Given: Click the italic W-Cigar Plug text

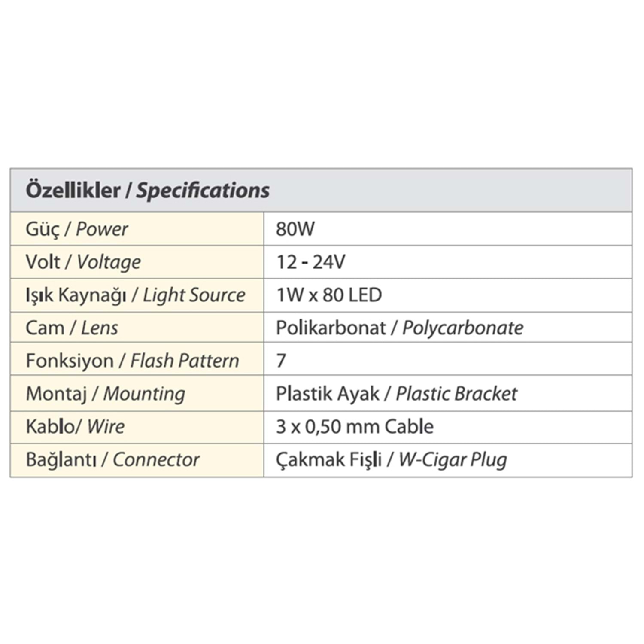Looking at the screenshot, I should coord(453,460).
